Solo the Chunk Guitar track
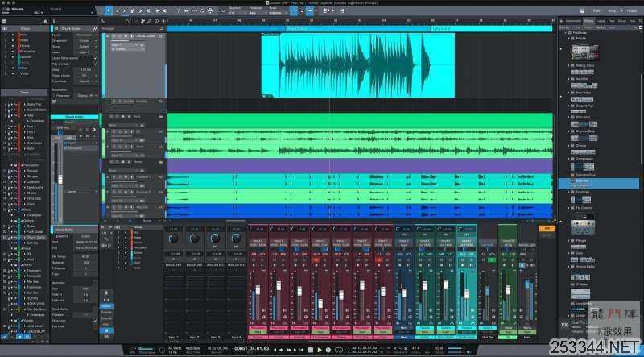 119,36
